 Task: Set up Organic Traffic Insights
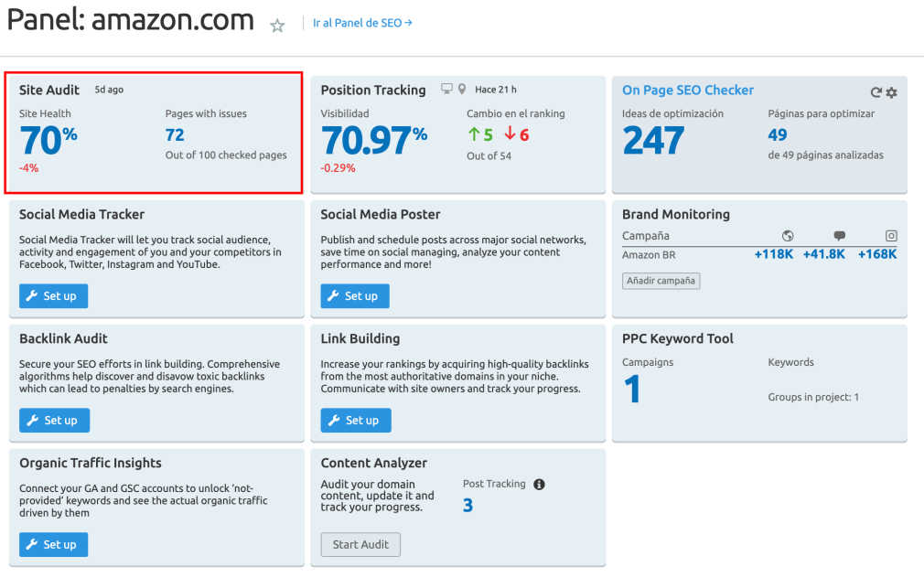point(54,544)
